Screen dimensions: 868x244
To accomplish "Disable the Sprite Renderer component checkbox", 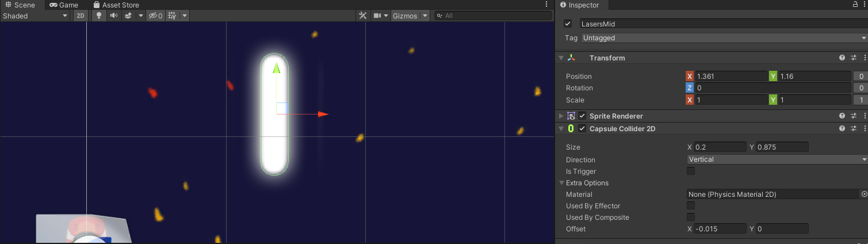I will click(582, 116).
